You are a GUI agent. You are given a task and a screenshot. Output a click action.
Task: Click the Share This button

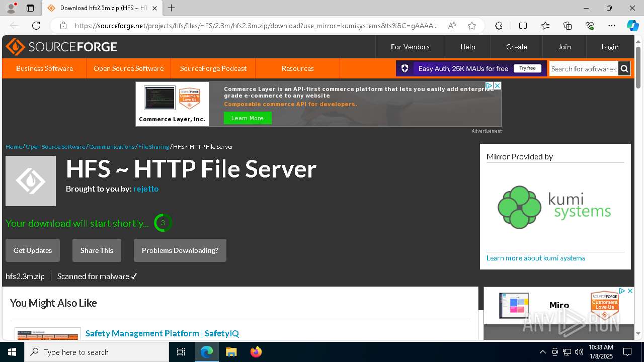(x=97, y=250)
